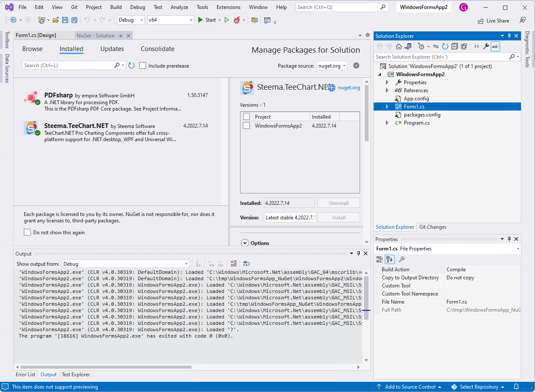Switch Properties to Alphabetical sort
535x392 pixels.
coord(389,259)
